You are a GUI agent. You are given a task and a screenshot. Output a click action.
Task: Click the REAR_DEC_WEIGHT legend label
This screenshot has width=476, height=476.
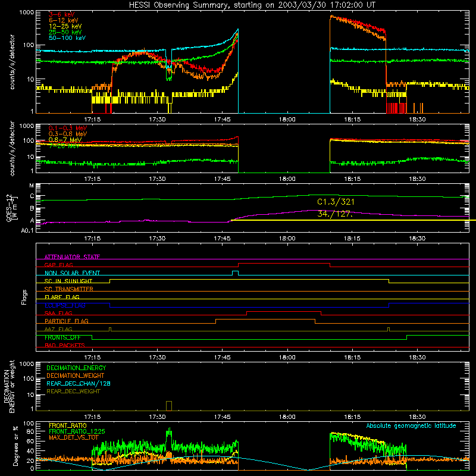pyautogui.click(x=73, y=392)
